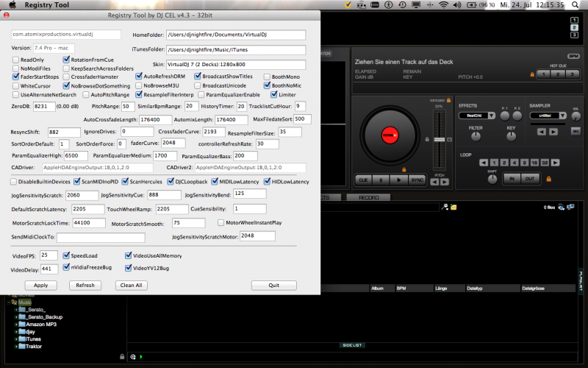Click the lock icon below the turntable
Viewport: 588px width, 368px height.
pyautogui.click(x=404, y=170)
